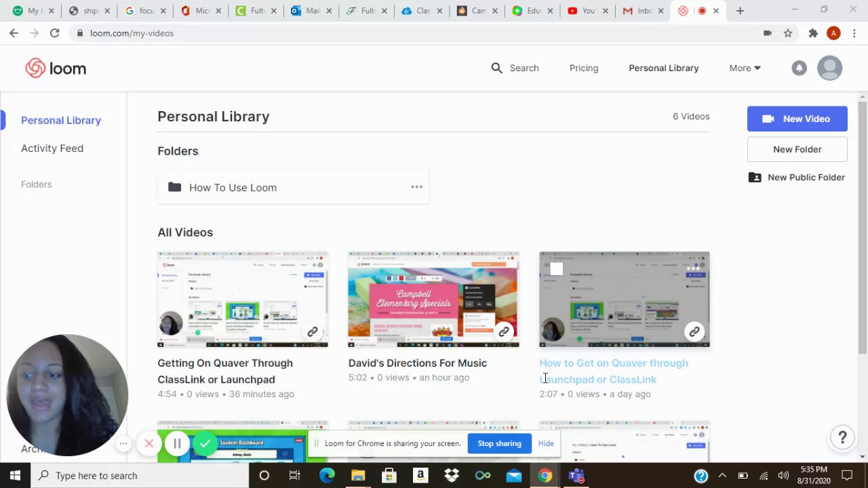This screenshot has width=868, height=488.
Task: Click Folders label in sidebar
Action: [x=36, y=184]
